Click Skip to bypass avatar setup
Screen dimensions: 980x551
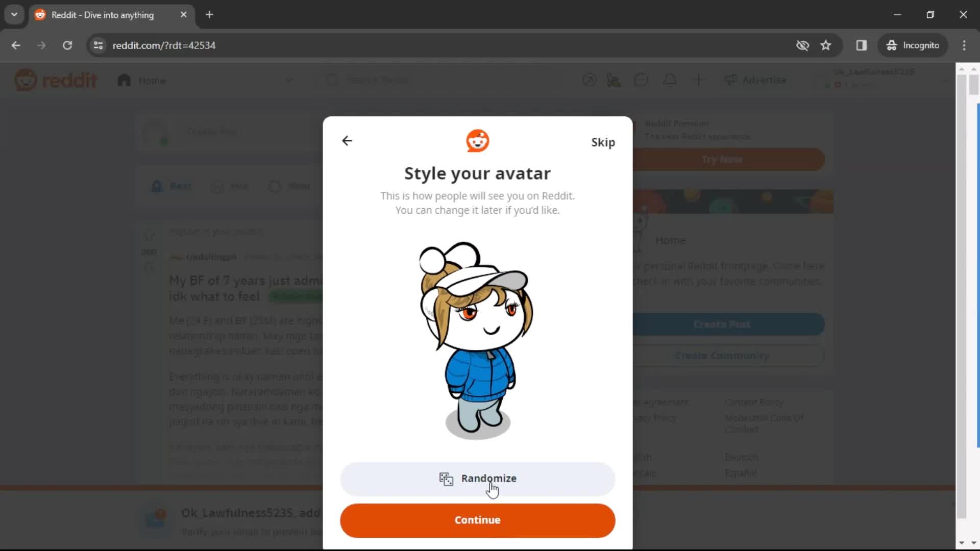603,143
